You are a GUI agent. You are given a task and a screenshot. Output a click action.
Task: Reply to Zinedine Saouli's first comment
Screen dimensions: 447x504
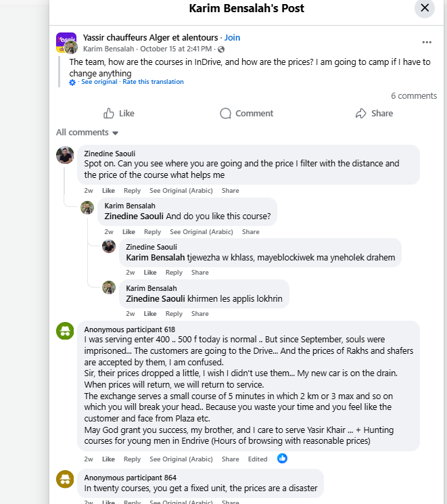point(132,191)
